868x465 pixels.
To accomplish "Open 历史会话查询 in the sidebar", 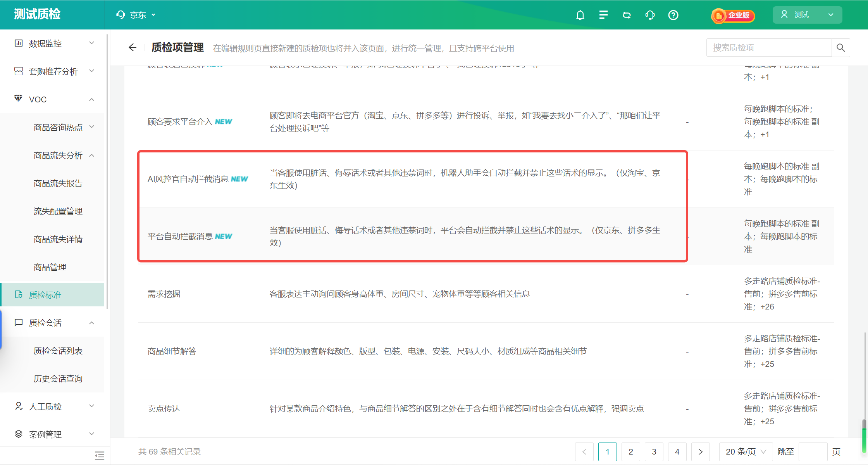I will pyautogui.click(x=58, y=379).
